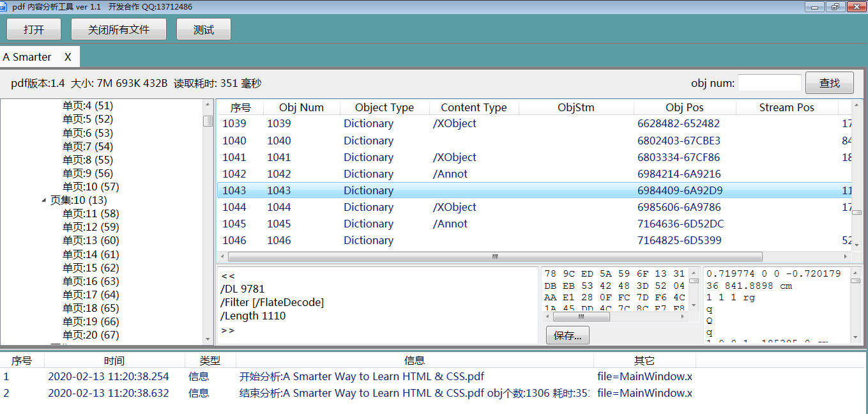This screenshot has height=414, width=868.
Task: Select object row 1041
Action: click(x=534, y=157)
